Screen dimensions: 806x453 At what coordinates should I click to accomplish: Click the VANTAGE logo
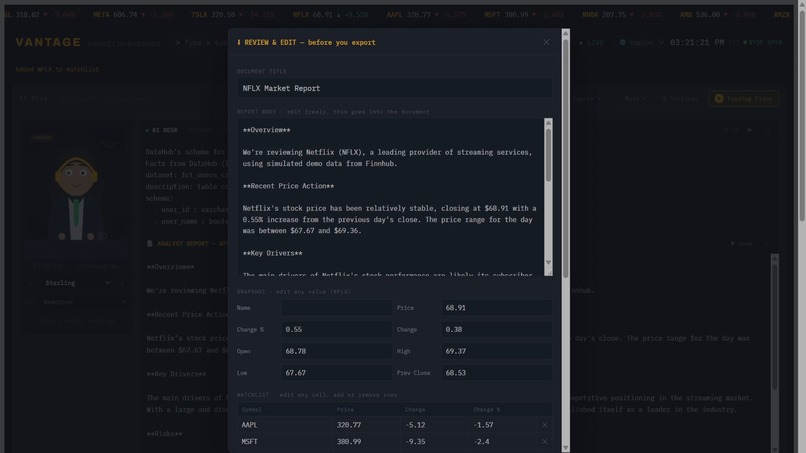point(48,42)
